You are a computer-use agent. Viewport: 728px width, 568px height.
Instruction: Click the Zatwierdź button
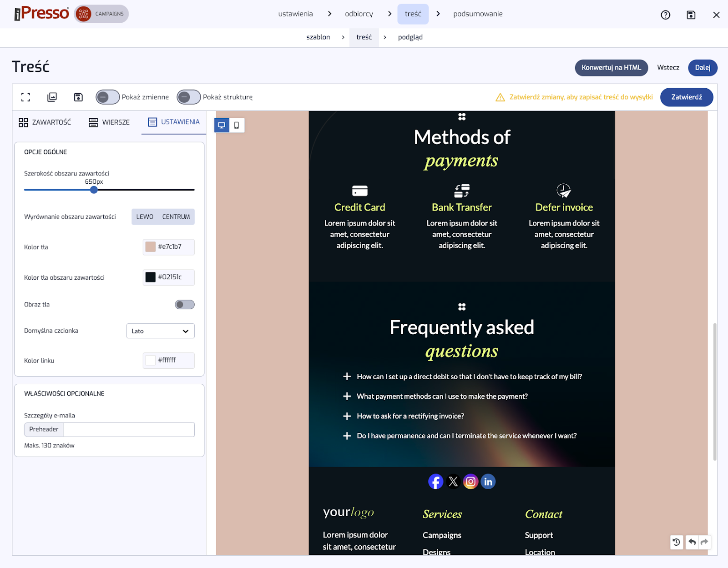point(686,97)
